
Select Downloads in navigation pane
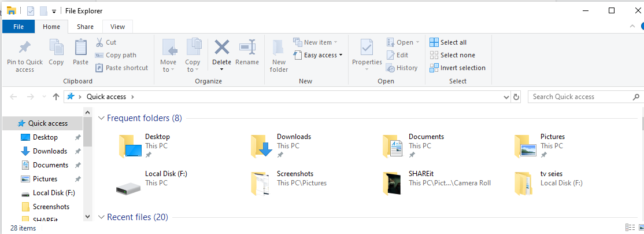pos(43,151)
